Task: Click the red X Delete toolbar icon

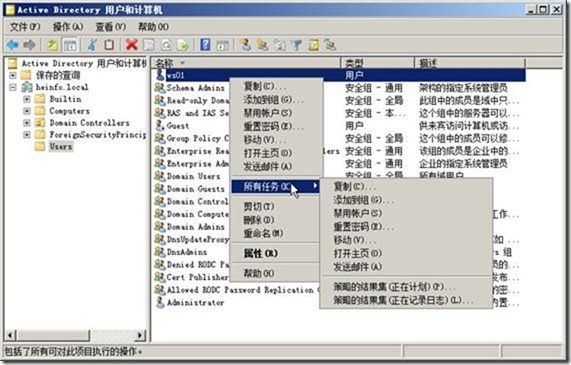Action: (x=131, y=45)
